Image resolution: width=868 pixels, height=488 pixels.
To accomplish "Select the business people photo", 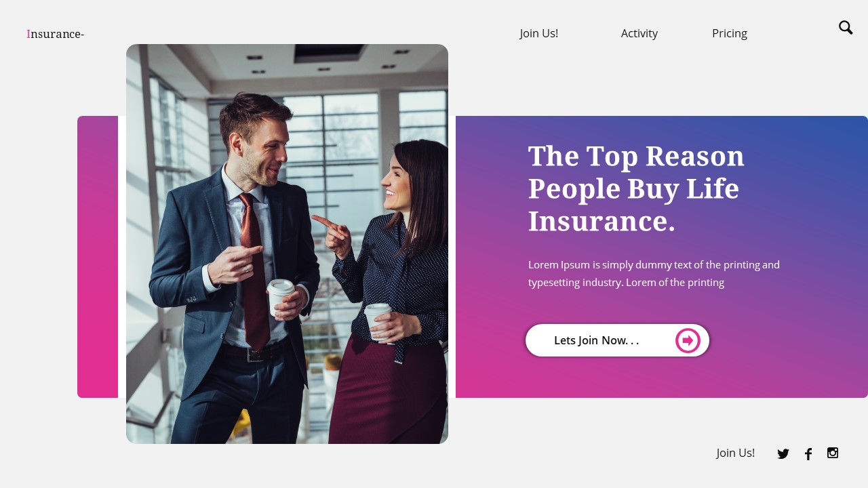I will pyautogui.click(x=287, y=244).
